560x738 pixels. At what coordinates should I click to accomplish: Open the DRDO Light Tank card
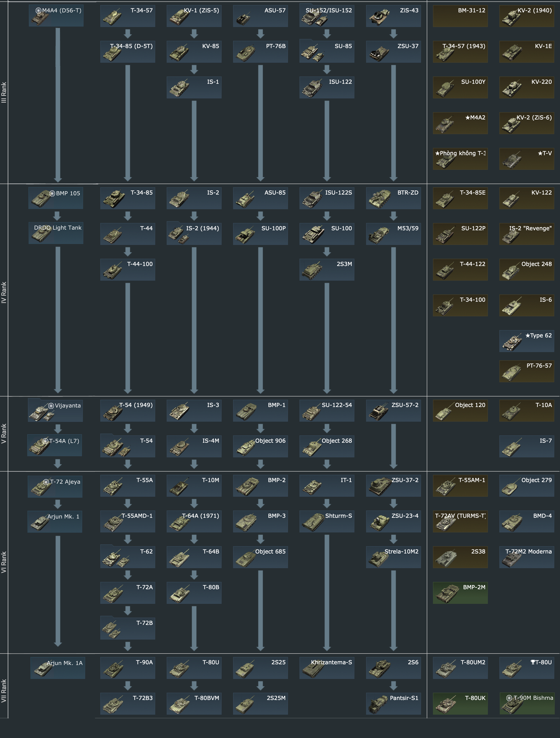pos(56,233)
